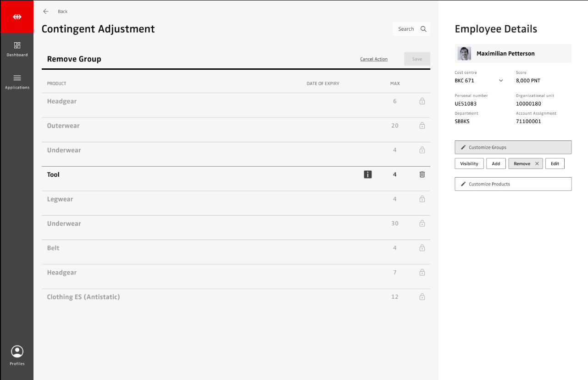
Task: Click the red SBB logo
Action: coord(17,17)
